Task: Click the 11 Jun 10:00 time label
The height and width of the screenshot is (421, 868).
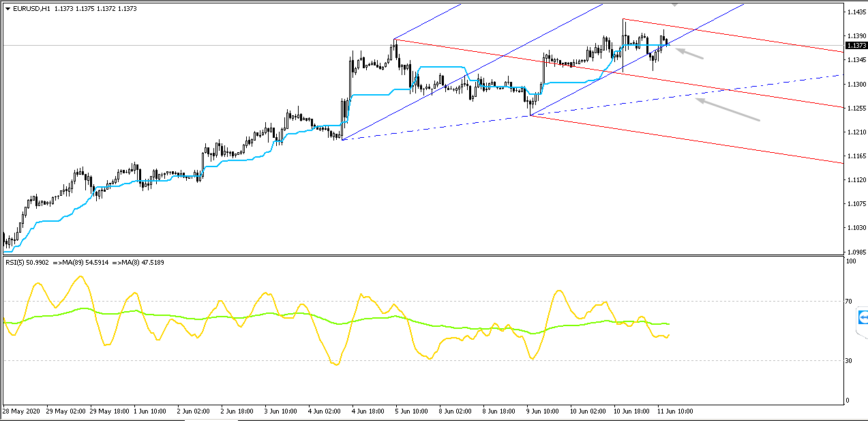Action: pos(675,411)
